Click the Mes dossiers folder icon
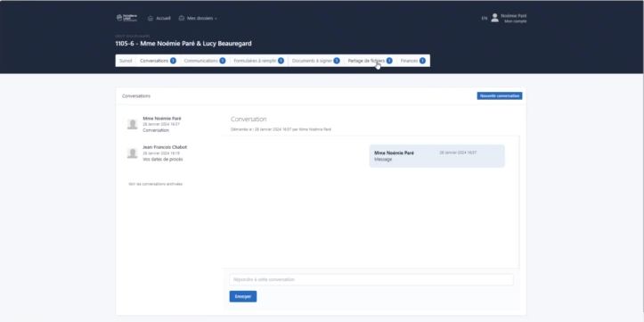 tap(182, 18)
